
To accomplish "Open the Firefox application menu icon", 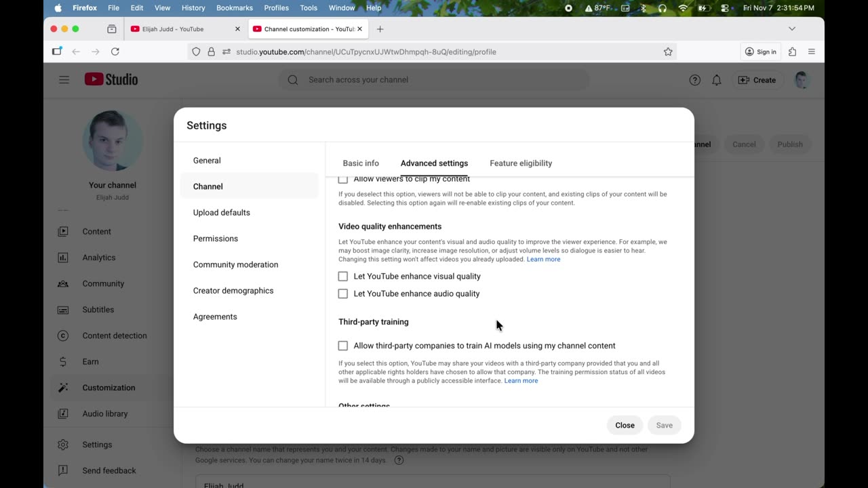I will pos(812,52).
